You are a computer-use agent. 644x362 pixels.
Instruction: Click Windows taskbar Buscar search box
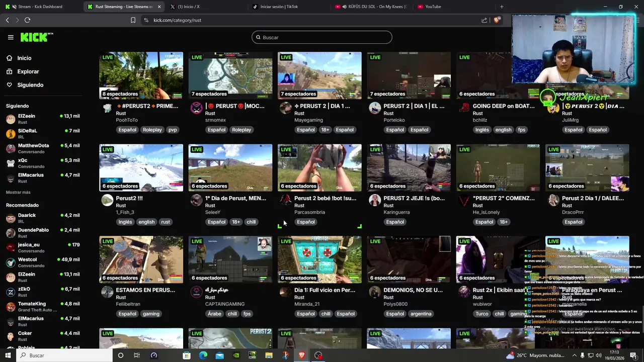click(65, 355)
